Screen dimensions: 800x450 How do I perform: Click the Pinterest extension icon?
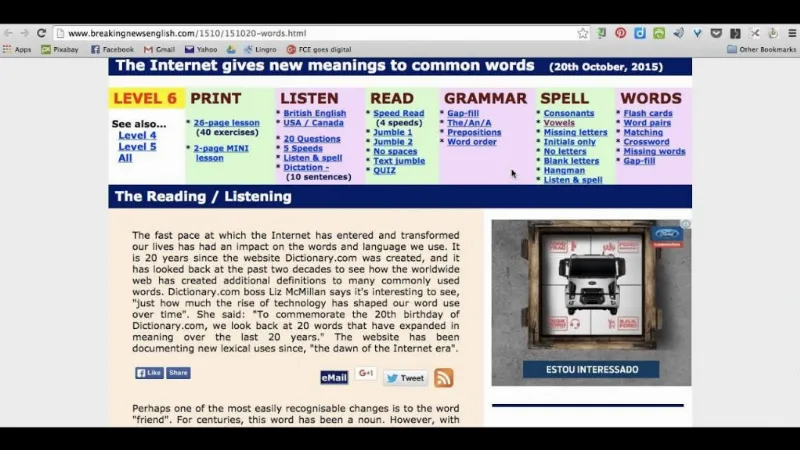point(620,33)
